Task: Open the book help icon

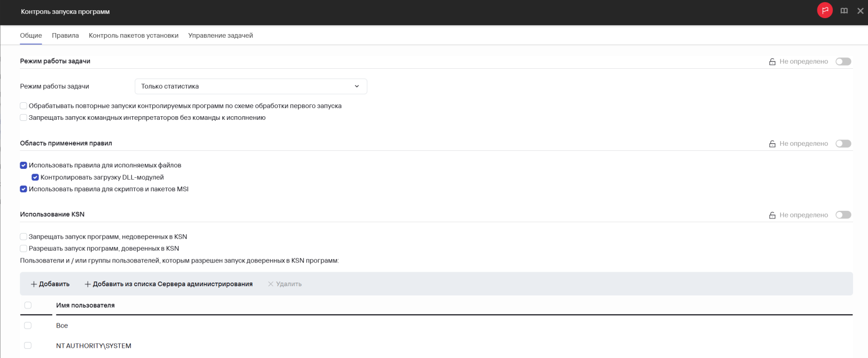Action: [844, 11]
